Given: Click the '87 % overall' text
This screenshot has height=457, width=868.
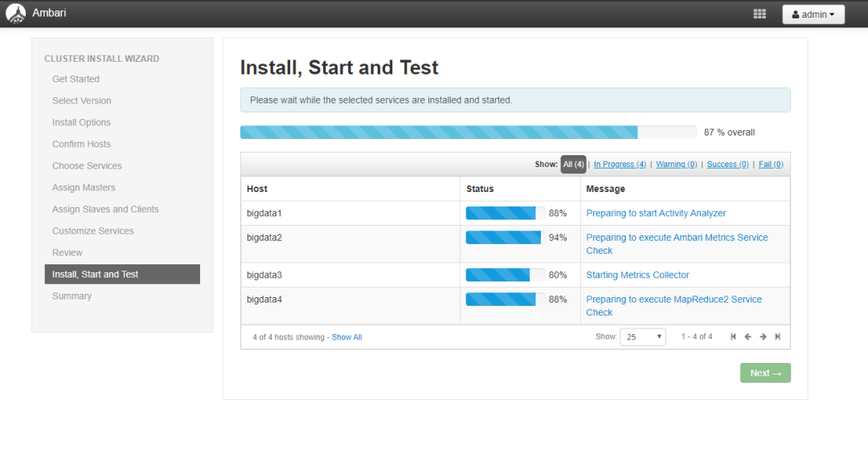Looking at the screenshot, I should tap(729, 133).
